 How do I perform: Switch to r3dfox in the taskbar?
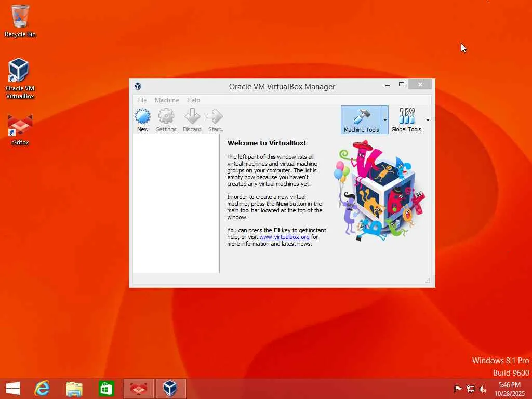tap(139, 389)
